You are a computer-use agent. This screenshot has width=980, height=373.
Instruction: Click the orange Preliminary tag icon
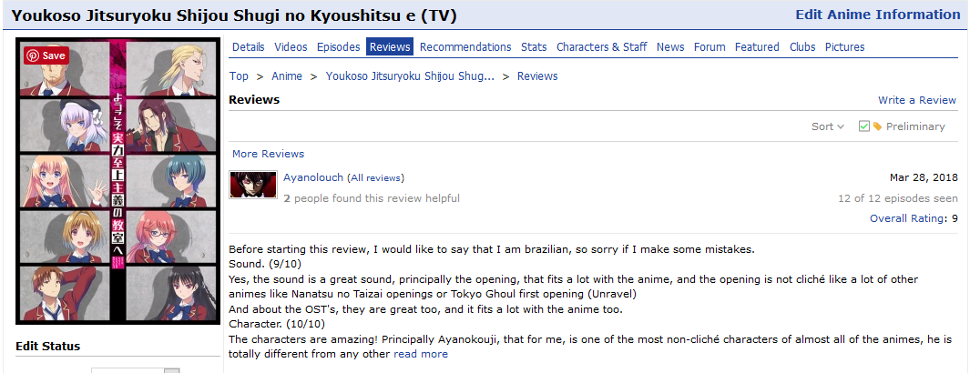(877, 126)
